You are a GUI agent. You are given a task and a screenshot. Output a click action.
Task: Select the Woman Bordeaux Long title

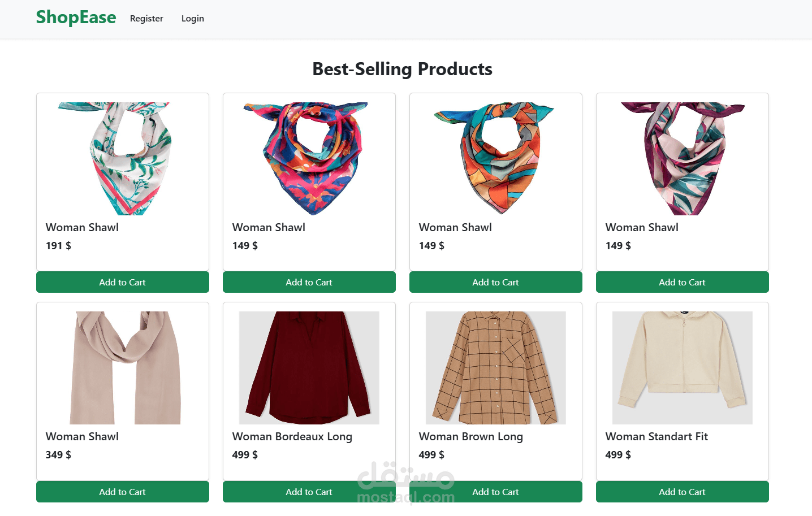tap(292, 436)
